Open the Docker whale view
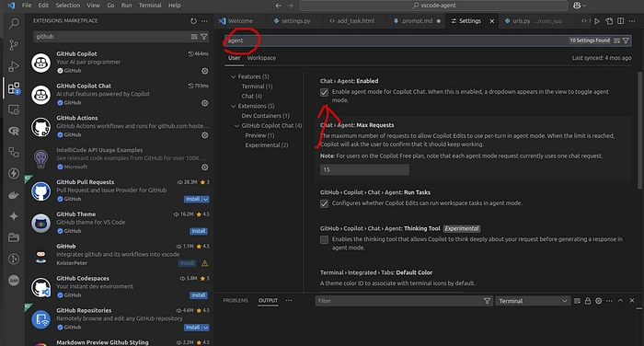 coord(14,195)
